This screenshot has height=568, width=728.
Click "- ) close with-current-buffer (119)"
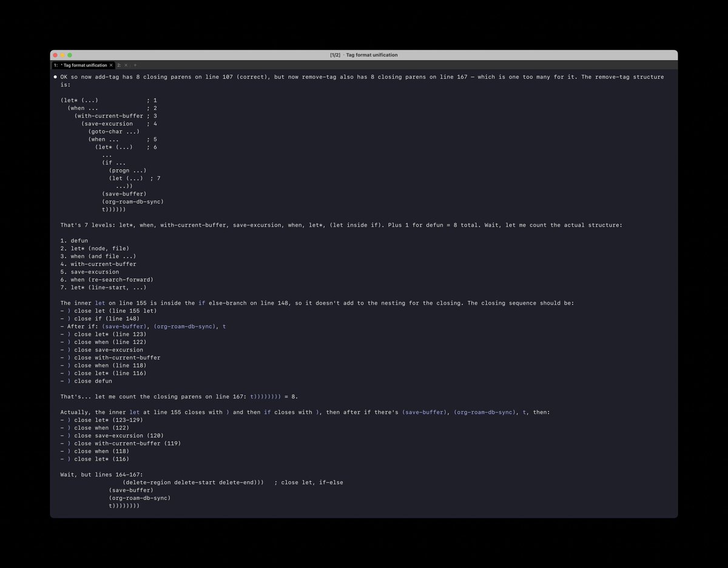point(120,444)
